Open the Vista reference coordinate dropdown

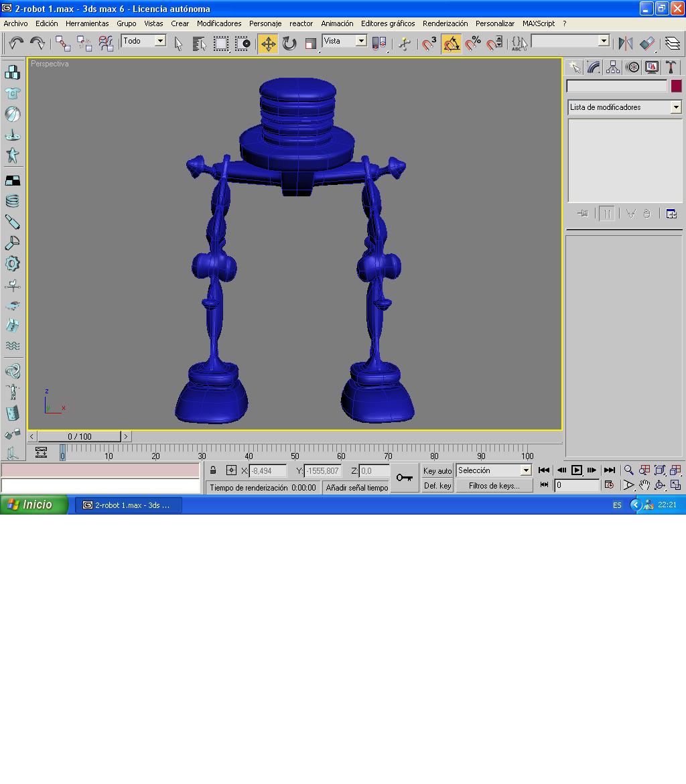pos(361,41)
